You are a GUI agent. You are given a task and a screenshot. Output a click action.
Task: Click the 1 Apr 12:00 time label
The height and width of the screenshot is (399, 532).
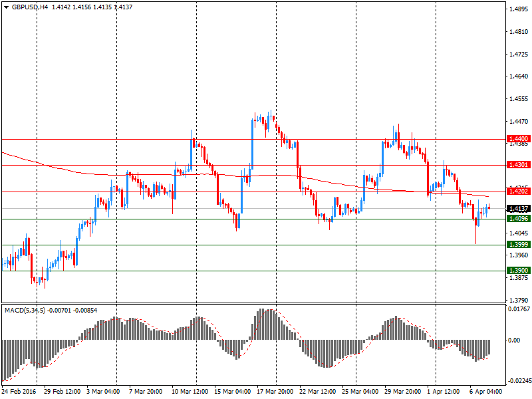[x=444, y=392]
